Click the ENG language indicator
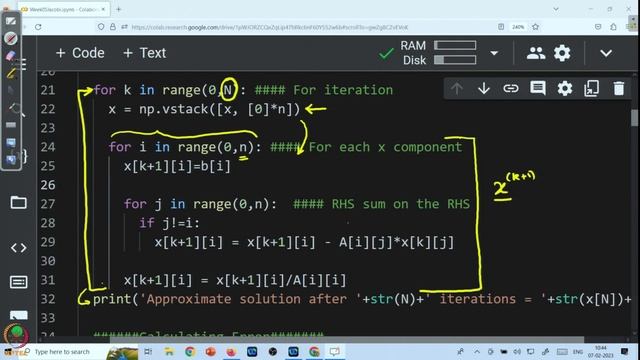Image resolution: width=640 pixels, height=360 pixels. tap(578, 352)
